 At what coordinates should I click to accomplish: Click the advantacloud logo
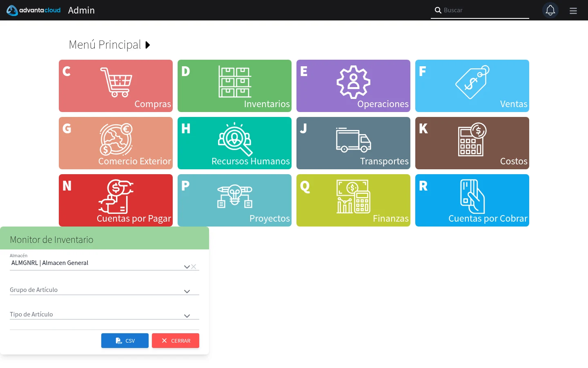click(x=33, y=10)
